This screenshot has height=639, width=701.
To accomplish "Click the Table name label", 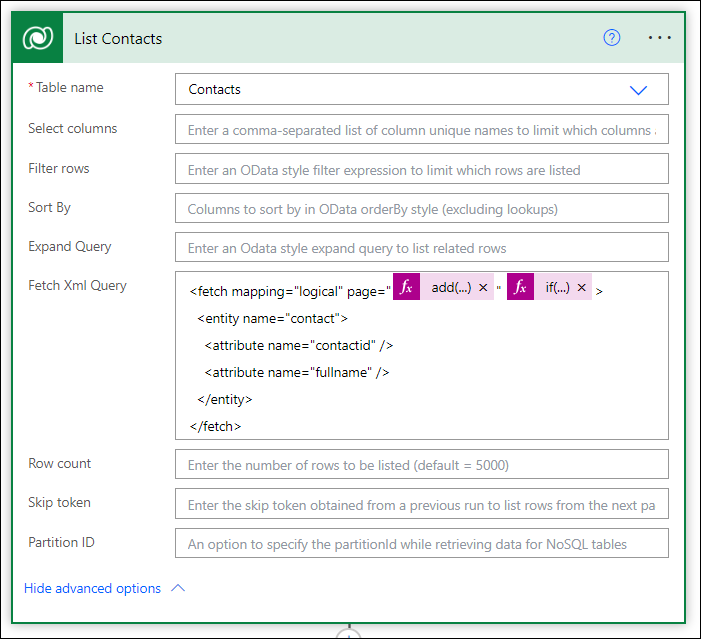I will (69, 87).
